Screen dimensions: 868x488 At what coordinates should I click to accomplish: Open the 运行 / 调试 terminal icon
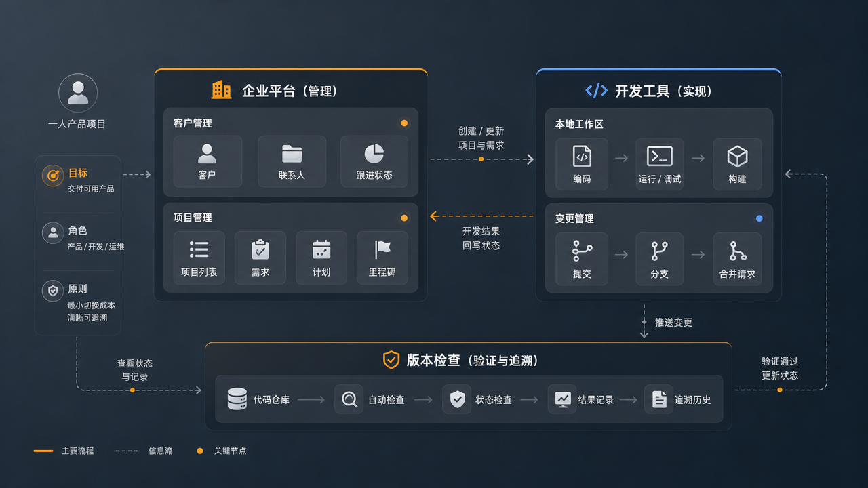point(660,157)
